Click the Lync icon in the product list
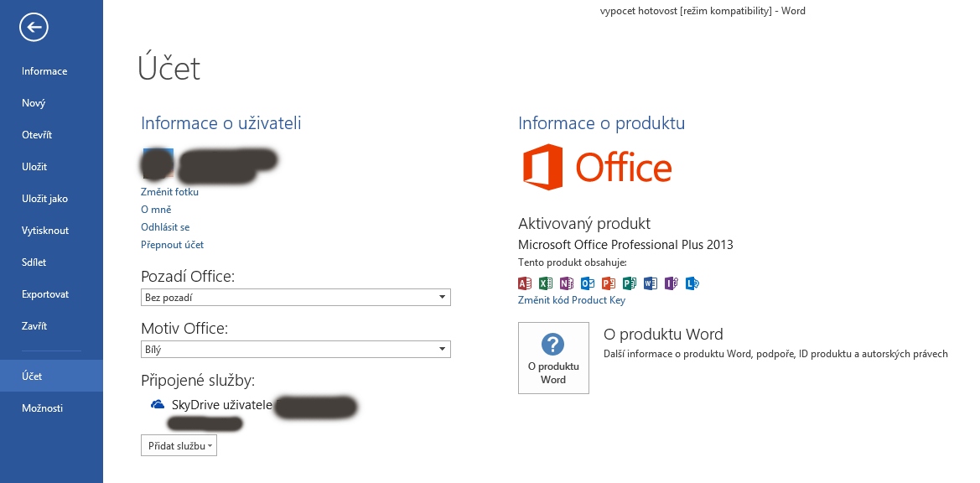980x483 pixels. click(692, 283)
